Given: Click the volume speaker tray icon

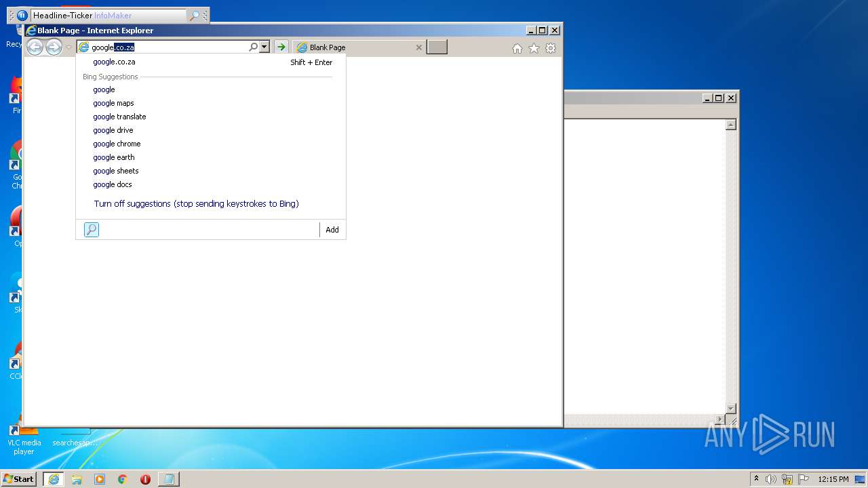Looking at the screenshot, I should (x=771, y=479).
